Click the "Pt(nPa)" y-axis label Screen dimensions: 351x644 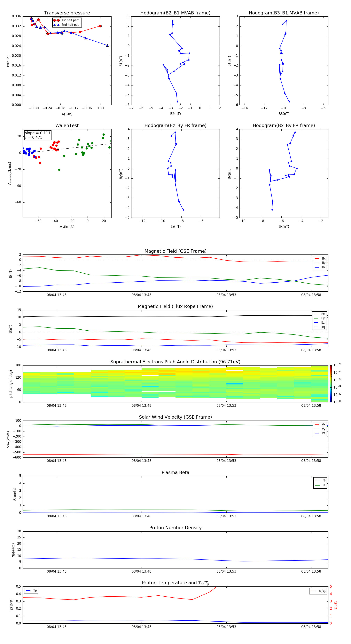[8, 61]
